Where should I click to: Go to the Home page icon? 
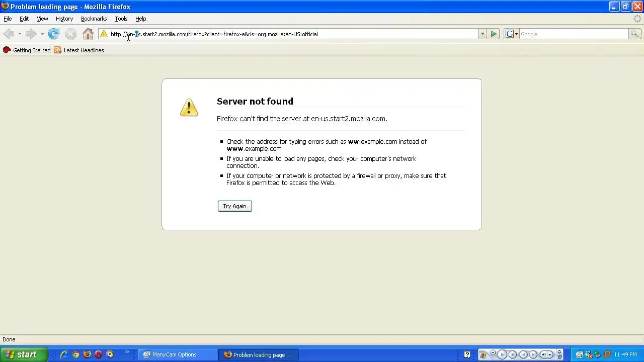tap(88, 34)
